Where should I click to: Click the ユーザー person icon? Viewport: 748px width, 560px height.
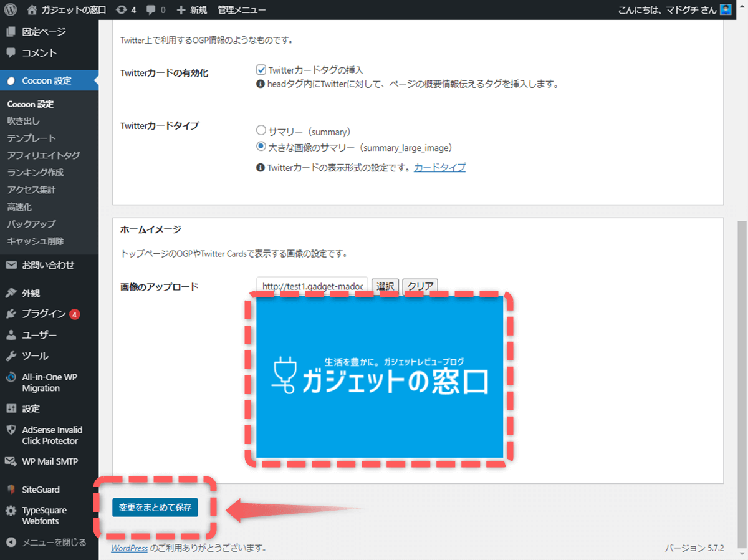coord(11,335)
